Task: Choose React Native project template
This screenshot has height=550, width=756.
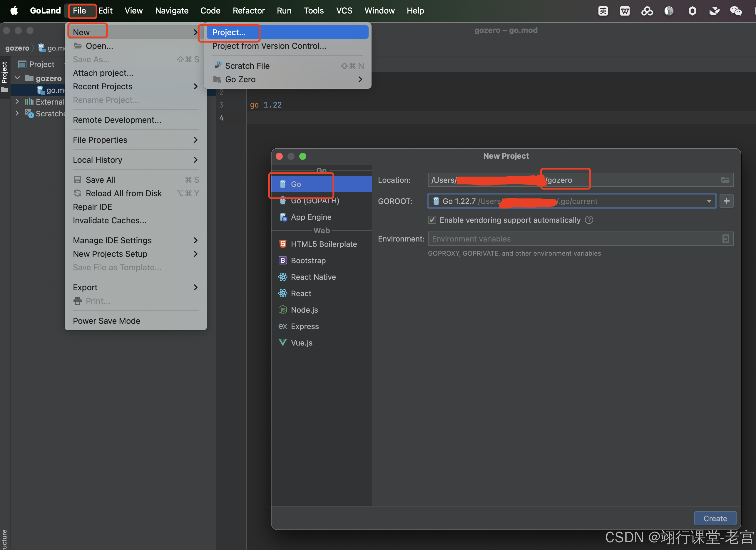Action: coord(321,277)
